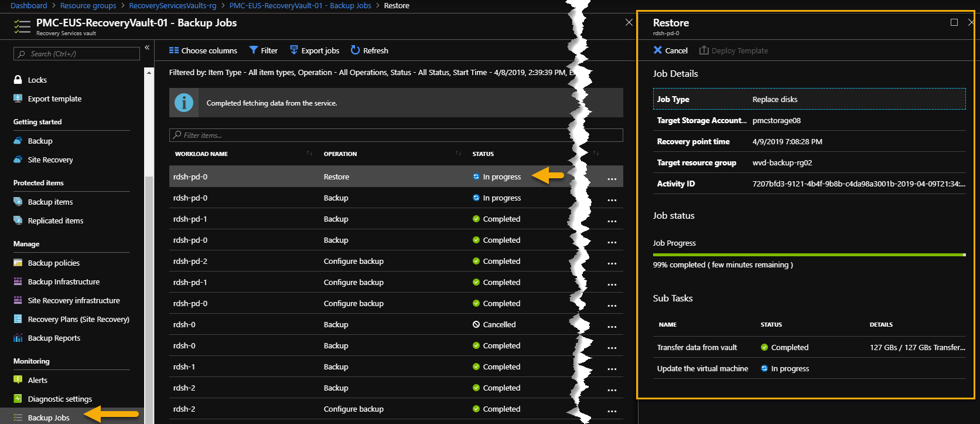Image resolution: width=980 pixels, height=424 pixels.
Task: Select the Transfer data from vault sub task
Action: click(810, 347)
